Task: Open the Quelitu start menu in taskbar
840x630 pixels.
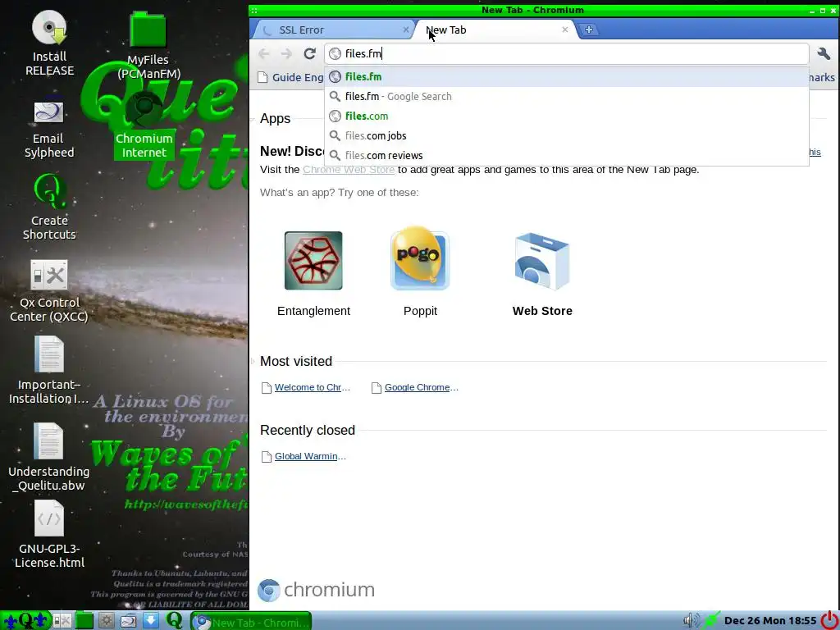Action: coord(25,620)
